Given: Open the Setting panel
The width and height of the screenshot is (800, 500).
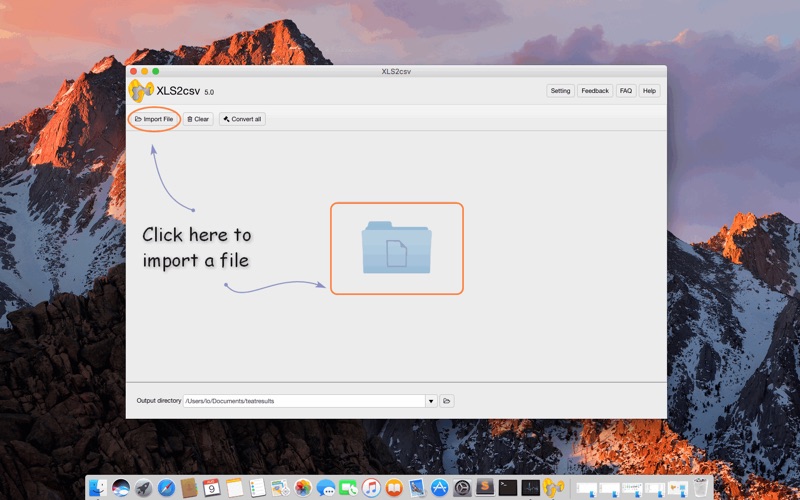Looking at the screenshot, I should click(560, 91).
